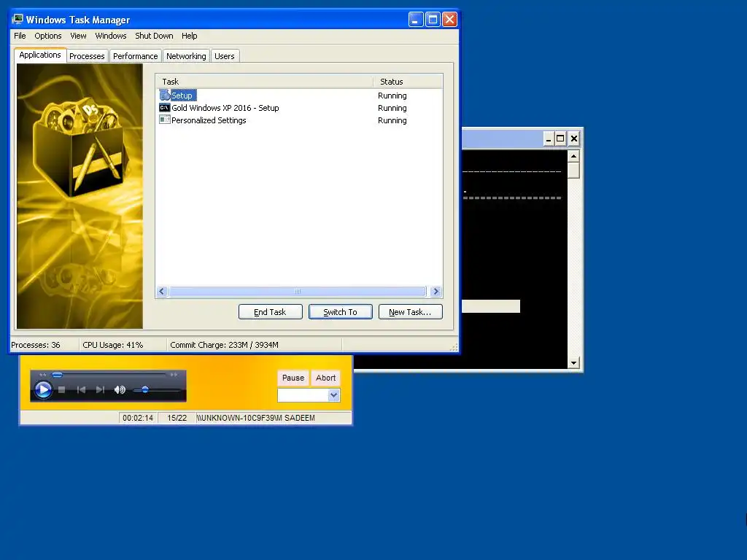
Task: Click the Switch To button
Action: click(340, 312)
